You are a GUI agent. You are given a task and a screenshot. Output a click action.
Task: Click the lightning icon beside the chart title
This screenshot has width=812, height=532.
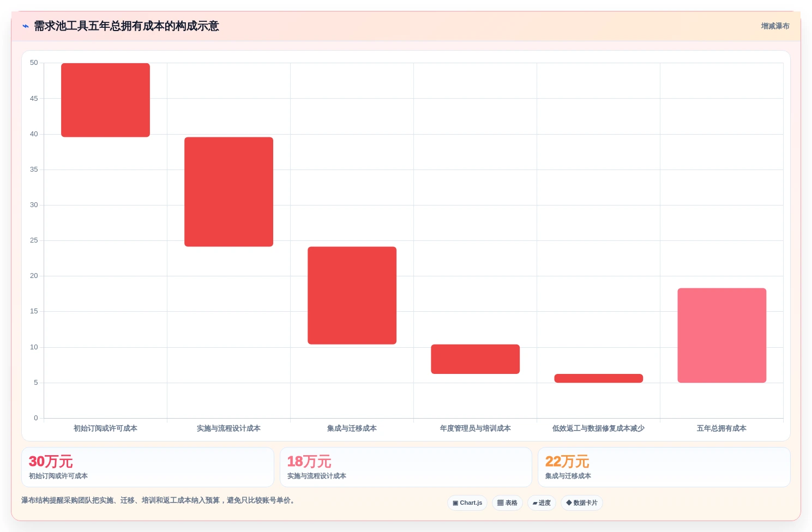pyautogui.click(x=26, y=26)
